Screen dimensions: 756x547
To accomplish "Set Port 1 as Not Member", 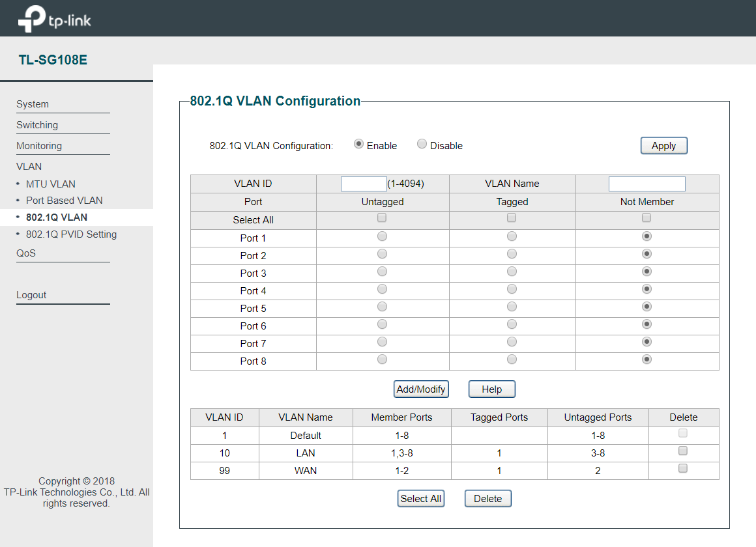I will click(647, 236).
